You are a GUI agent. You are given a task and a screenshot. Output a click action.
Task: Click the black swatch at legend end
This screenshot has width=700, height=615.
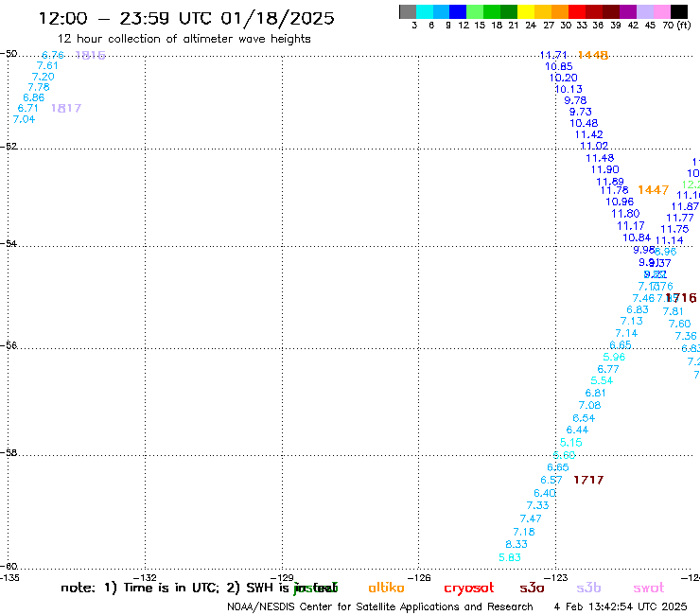point(679,11)
